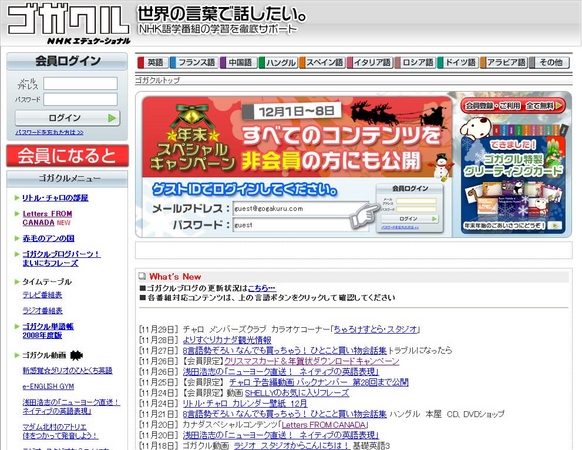This screenshot has width=582, height=450.
Task: Open チャロ予告編動画 バックナンバー link
Action: pos(318,382)
